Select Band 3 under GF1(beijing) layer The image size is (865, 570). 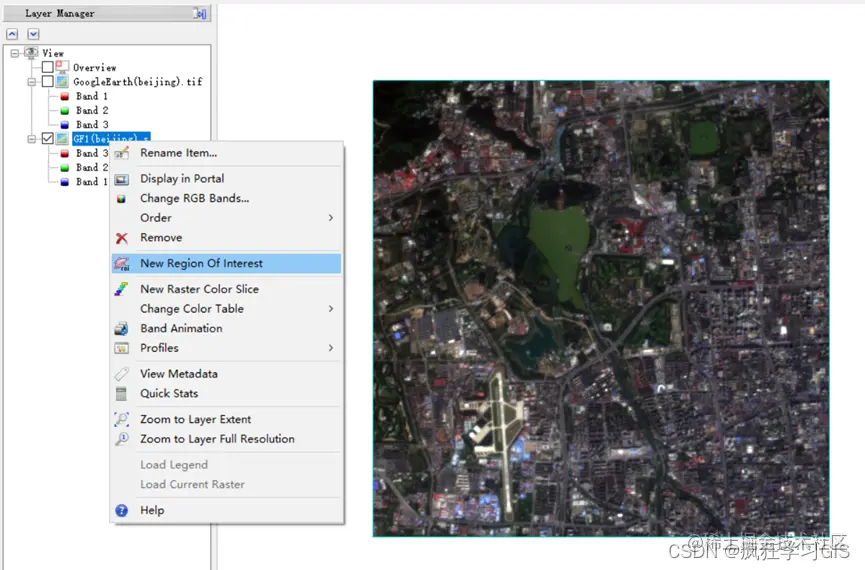pyautogui.click(x=92, y=153)
